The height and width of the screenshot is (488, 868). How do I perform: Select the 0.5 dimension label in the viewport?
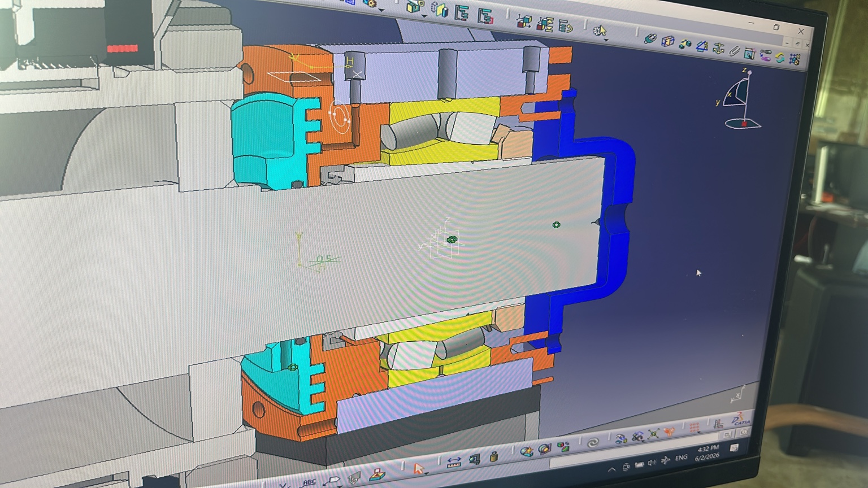tap(324, 259)
